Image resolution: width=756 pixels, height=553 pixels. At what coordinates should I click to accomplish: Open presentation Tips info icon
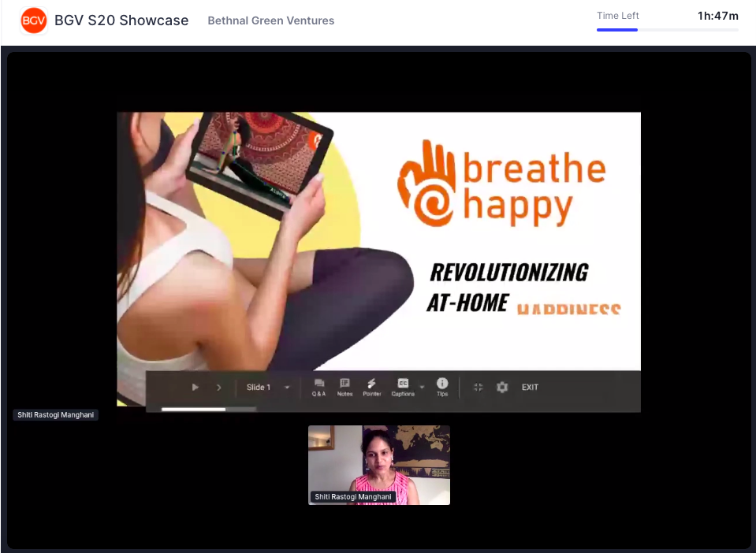[442, 387]
